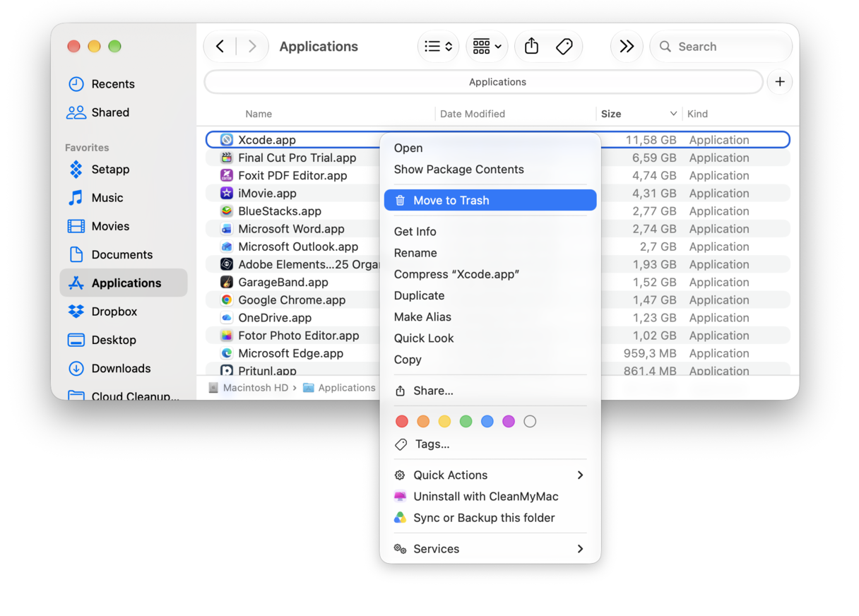Click the Foxit PDF Editor icon
Image resolution: width=859 pixels, height=616 pixels.
227,175
